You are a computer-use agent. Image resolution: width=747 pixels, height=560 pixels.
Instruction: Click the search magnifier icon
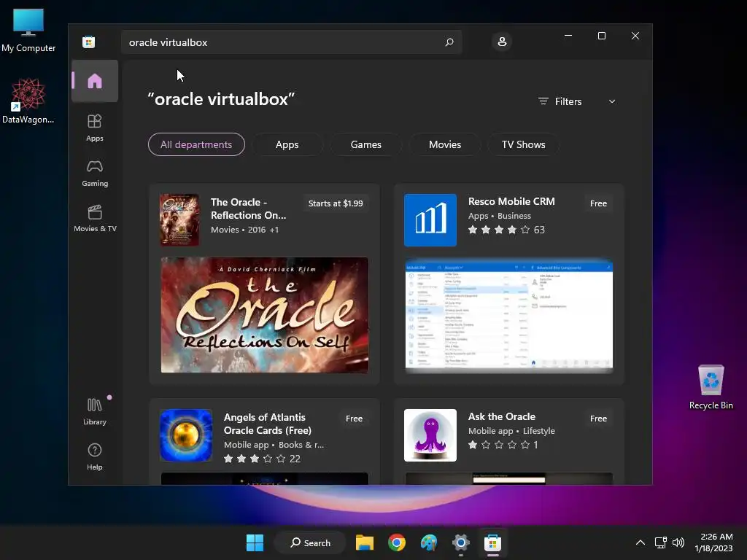[x=449, y=42]
